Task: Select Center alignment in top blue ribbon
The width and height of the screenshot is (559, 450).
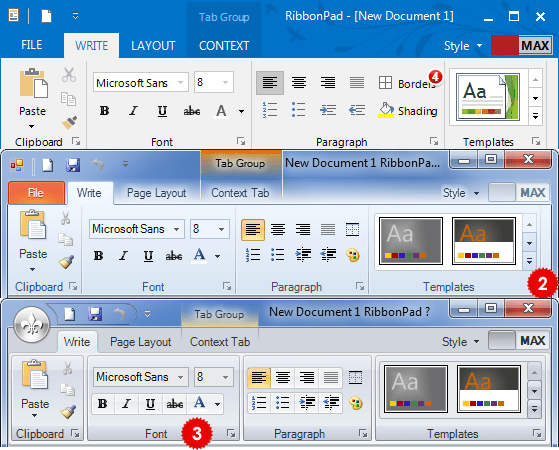Action: tap(299, 83)
